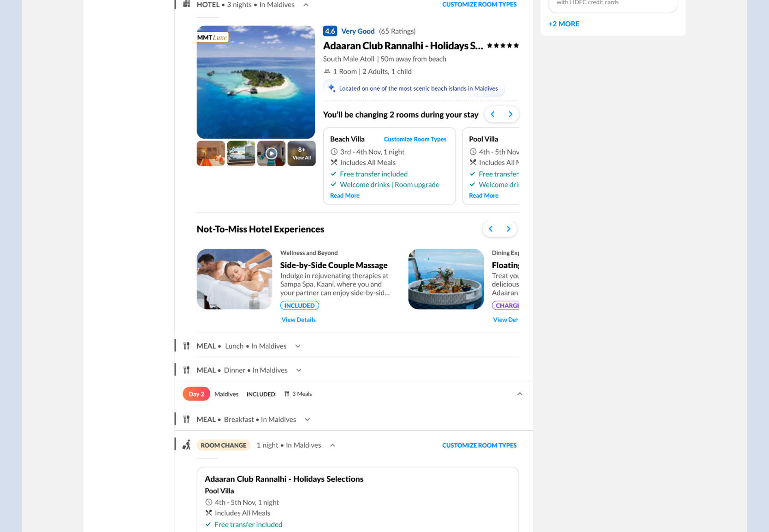Click Free transfer included checkmark, Beach Villa

tap(333, 174)
